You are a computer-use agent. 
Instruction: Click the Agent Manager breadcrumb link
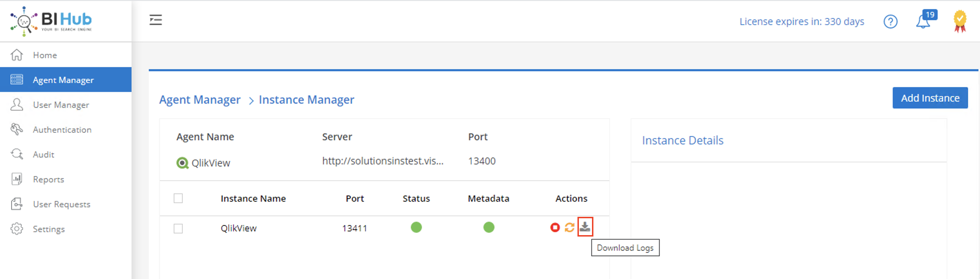pyautogui.click(x=200, y=99)
